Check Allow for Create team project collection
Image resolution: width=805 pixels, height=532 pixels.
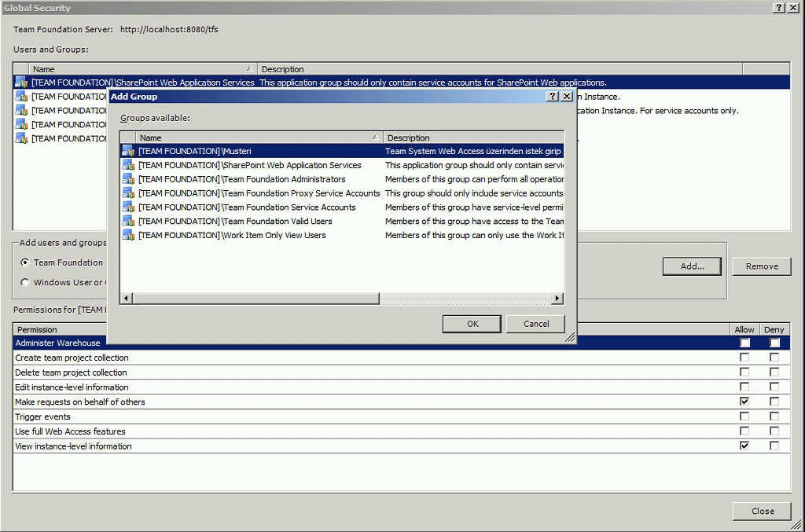click(x=744, y=357)
